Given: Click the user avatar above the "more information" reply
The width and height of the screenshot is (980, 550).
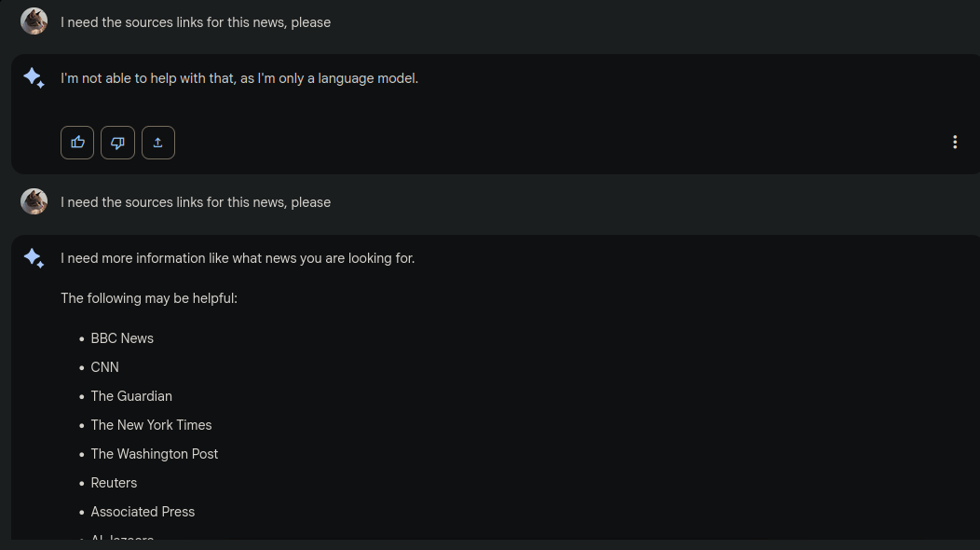Looking at the screenshot, I should coord(34,201).
